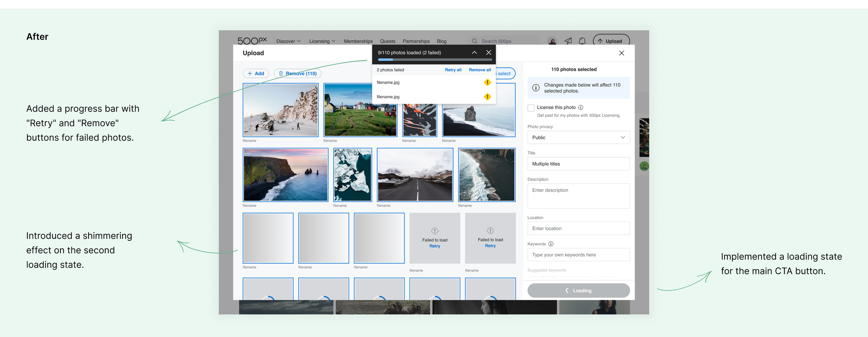This screenshot has height=337, width=868.
Task: Click the Enter description field
Action: [x=578, y=196]
